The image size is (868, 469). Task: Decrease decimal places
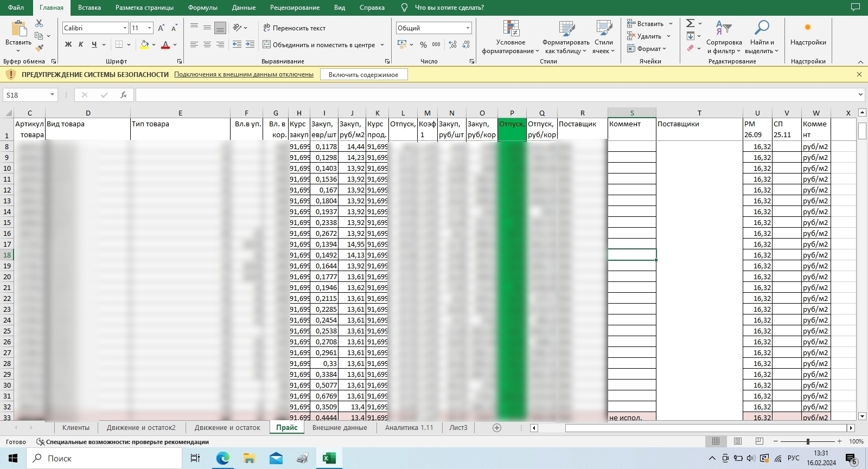click(x=466, y=44)
